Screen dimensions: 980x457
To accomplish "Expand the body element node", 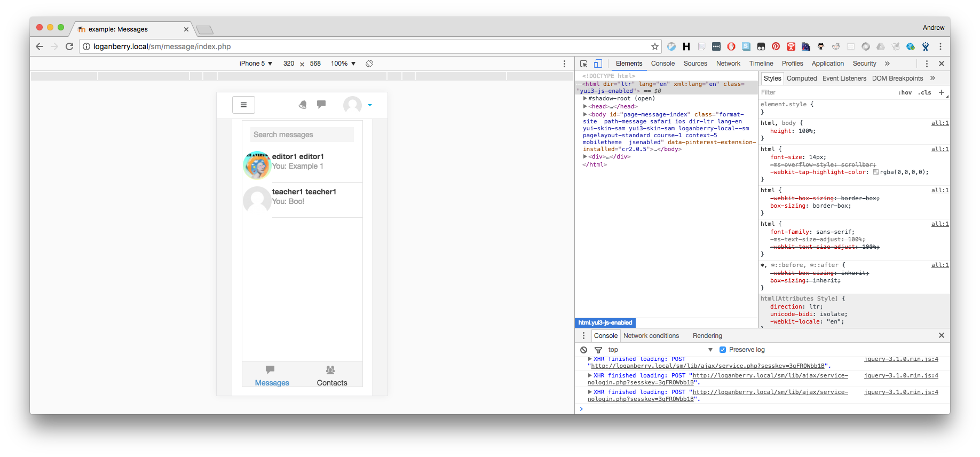I will point(585,114).
